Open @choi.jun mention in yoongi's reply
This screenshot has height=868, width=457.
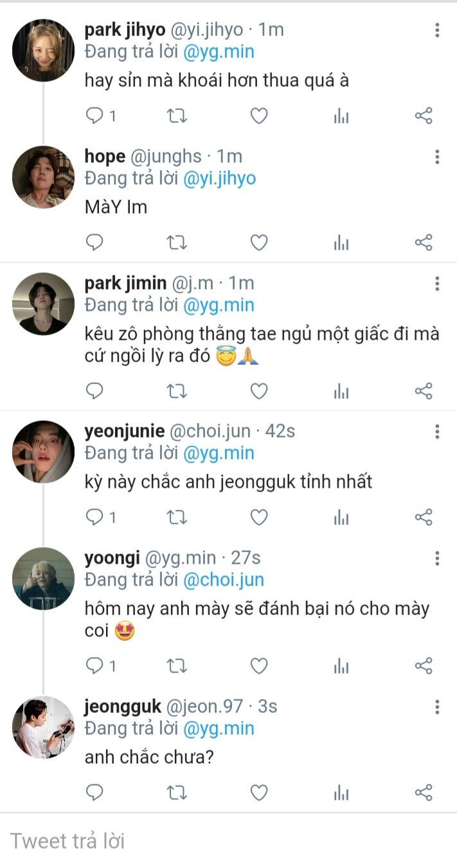pyautogui.click(x=223, y=580)
